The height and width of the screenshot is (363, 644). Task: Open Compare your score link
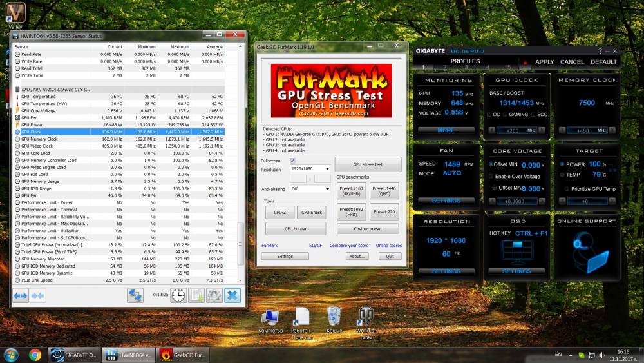click(348, 246)
